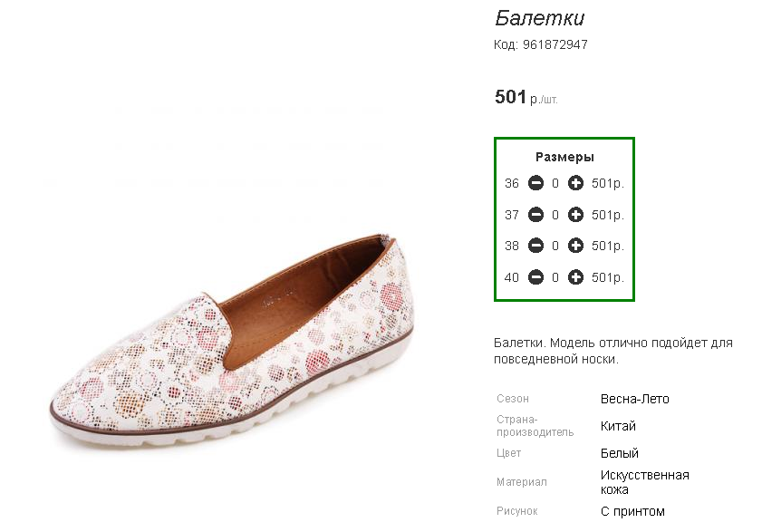Click the quantity value for size 36
The image size is (762, 532).
555,184
